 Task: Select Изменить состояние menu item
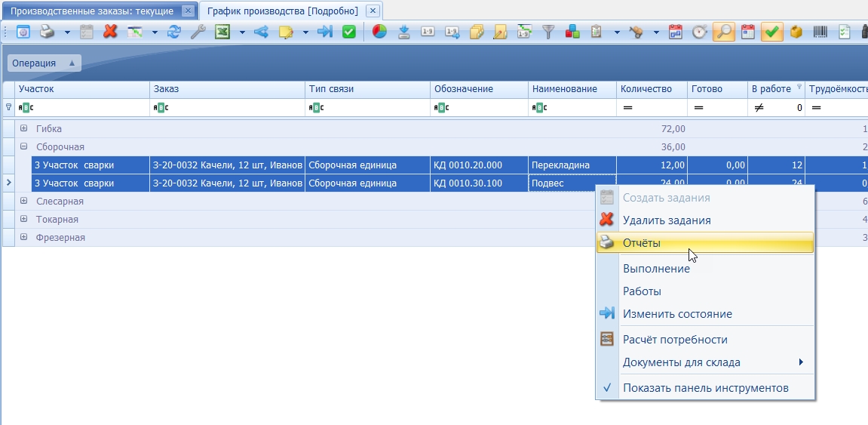(705, 313)
